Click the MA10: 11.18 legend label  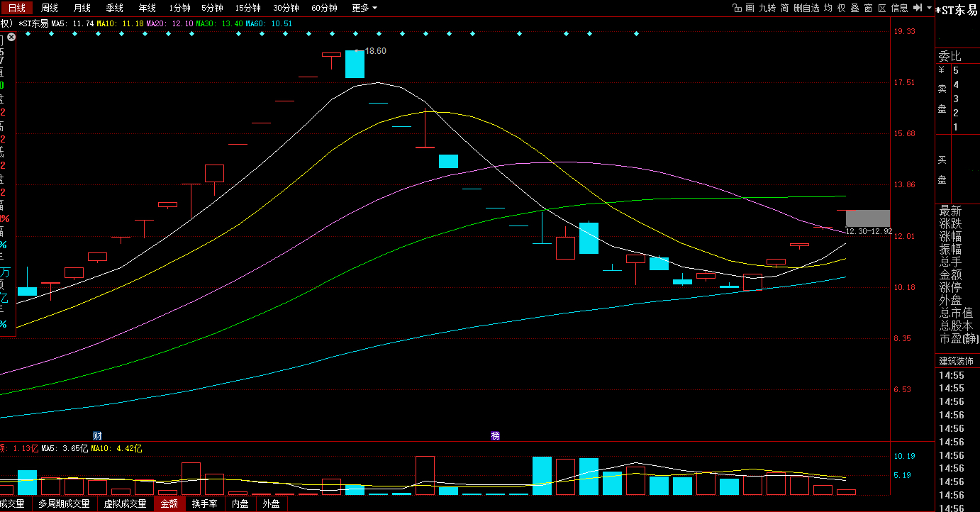[x=120, y=23]
